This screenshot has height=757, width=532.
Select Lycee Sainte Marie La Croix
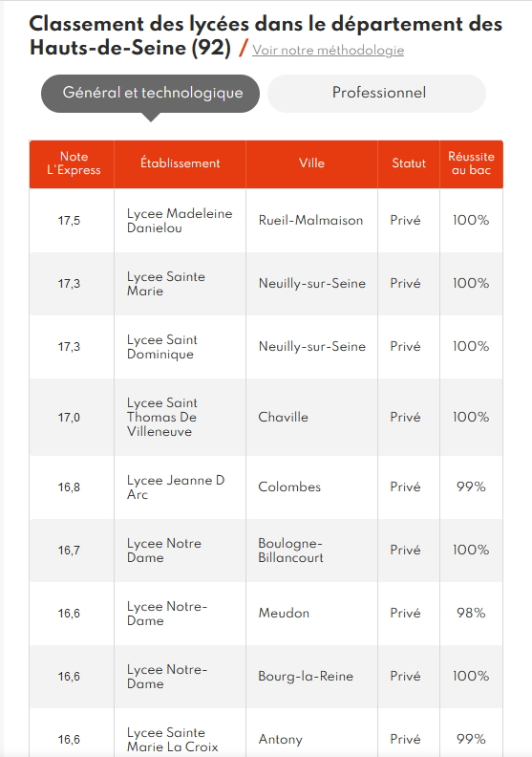172,740
